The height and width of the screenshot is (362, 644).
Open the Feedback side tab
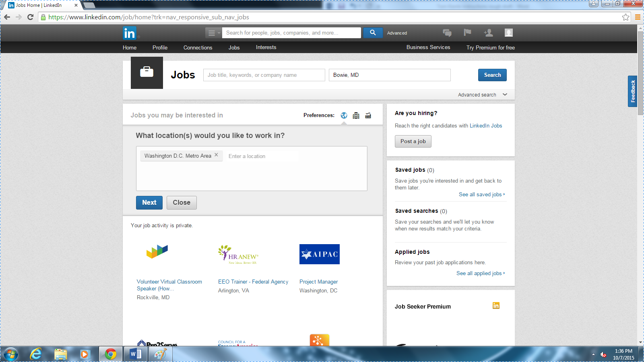click(632, 91)
